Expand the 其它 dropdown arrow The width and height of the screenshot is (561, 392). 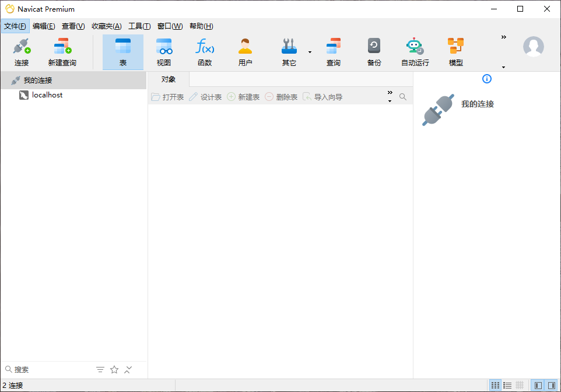pos(310,52)
